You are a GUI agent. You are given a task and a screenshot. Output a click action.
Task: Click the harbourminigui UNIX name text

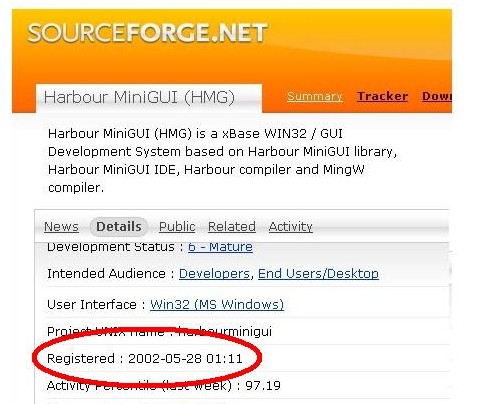coord(225,332)
